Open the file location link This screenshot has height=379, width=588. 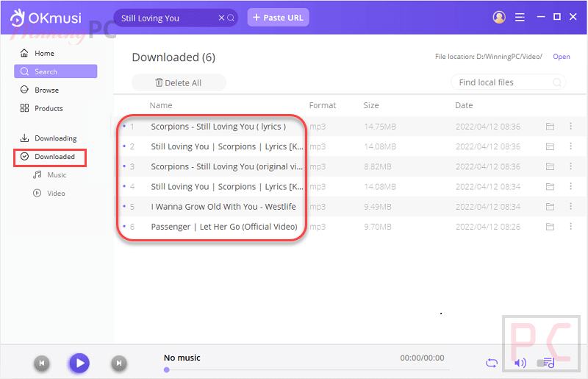click(562, 57)
